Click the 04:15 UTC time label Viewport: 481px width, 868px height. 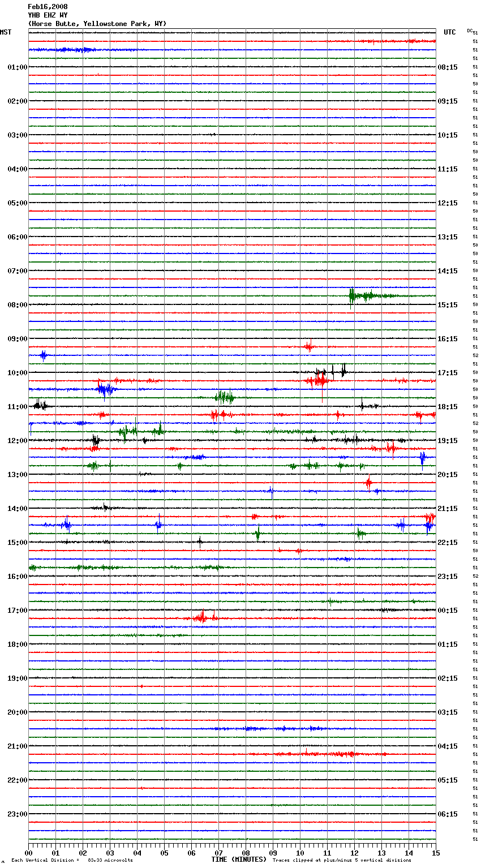pyautogui.click(x=448, y=746)
